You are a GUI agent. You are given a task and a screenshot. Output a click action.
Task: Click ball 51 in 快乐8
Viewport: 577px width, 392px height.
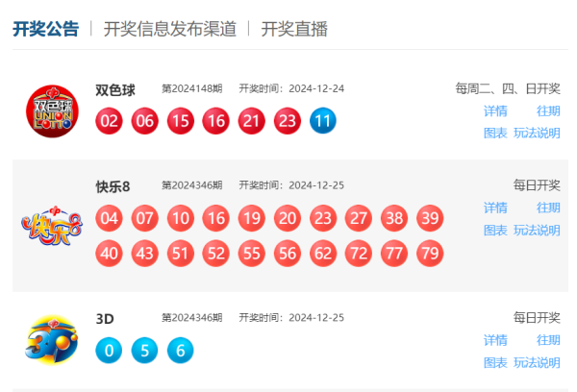click(181, 254)
